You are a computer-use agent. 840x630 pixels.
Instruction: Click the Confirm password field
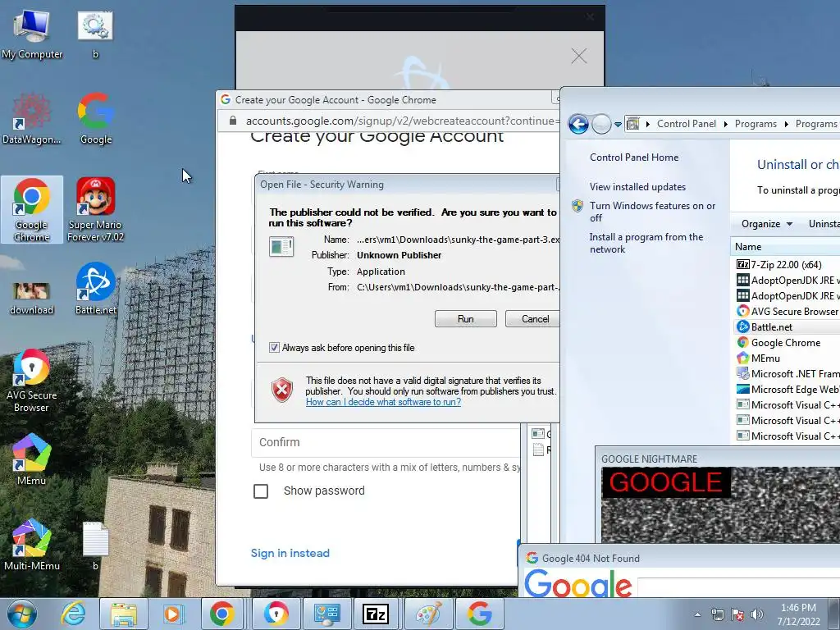click(386, 442)
